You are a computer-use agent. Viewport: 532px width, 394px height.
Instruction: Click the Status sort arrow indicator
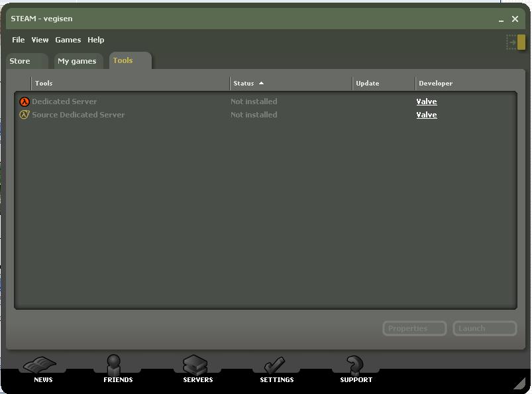[261, 83]
